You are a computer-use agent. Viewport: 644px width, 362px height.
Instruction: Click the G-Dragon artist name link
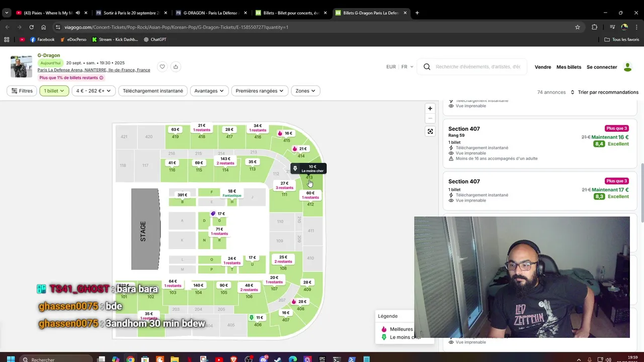pos(49,55)
